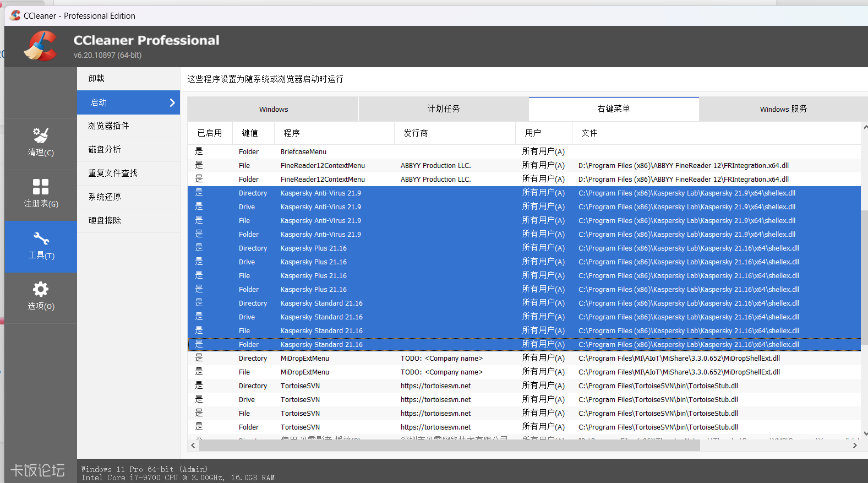
Task: Select Kaspersky Anti-Virus 21.9 File row
Action: [x=524, y=220]
